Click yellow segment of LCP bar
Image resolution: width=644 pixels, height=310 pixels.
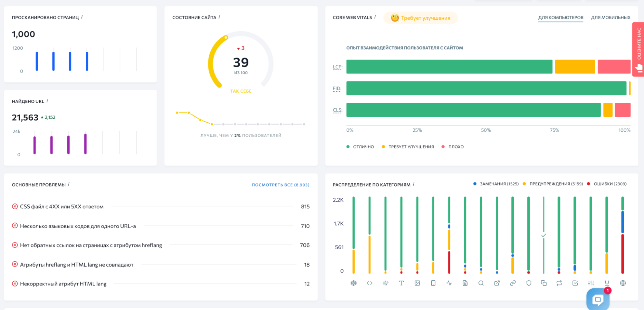tap(575, 66)
